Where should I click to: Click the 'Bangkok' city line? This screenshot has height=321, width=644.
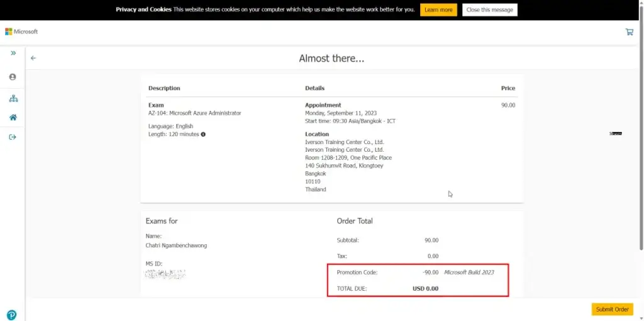(x=316, y=174)
